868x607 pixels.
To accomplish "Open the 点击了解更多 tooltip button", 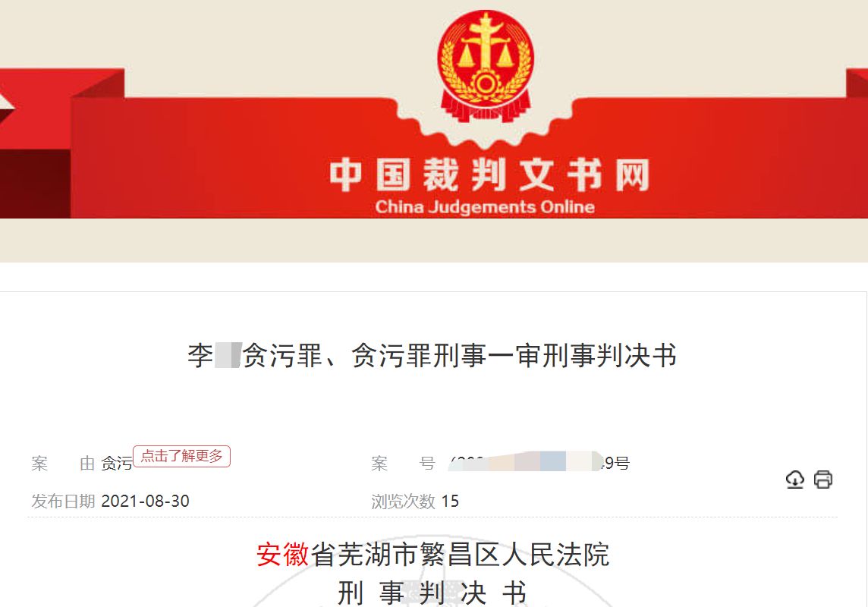I will pyautogui.click(x=181, y=456).
